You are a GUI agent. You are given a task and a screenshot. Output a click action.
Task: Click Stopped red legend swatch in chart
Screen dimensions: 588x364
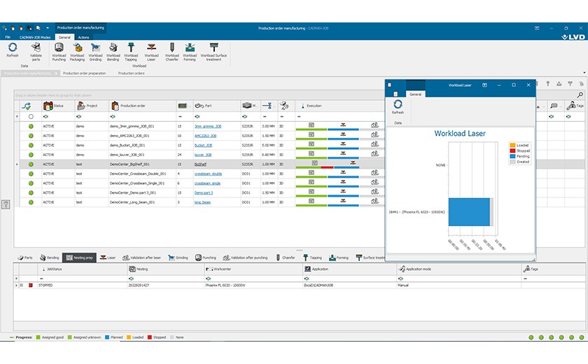(512, 150)
